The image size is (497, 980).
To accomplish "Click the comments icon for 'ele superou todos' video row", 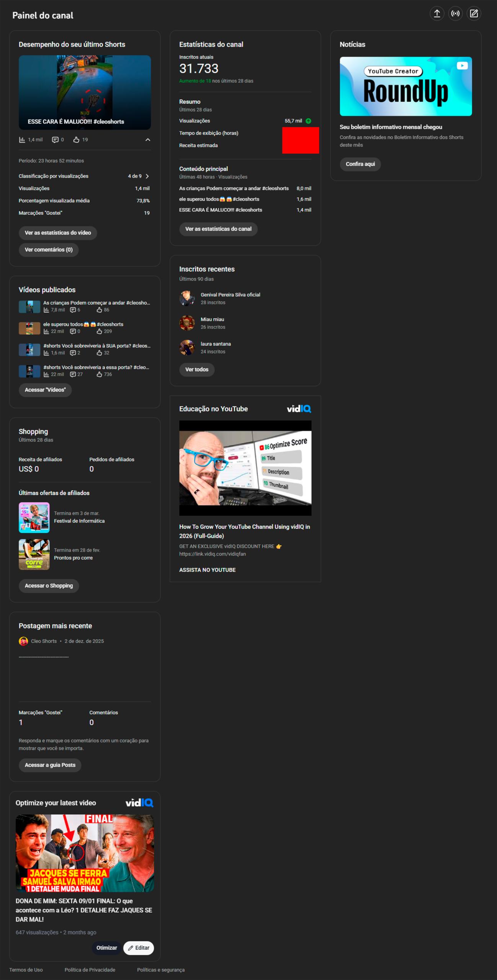I will [73, 331].
